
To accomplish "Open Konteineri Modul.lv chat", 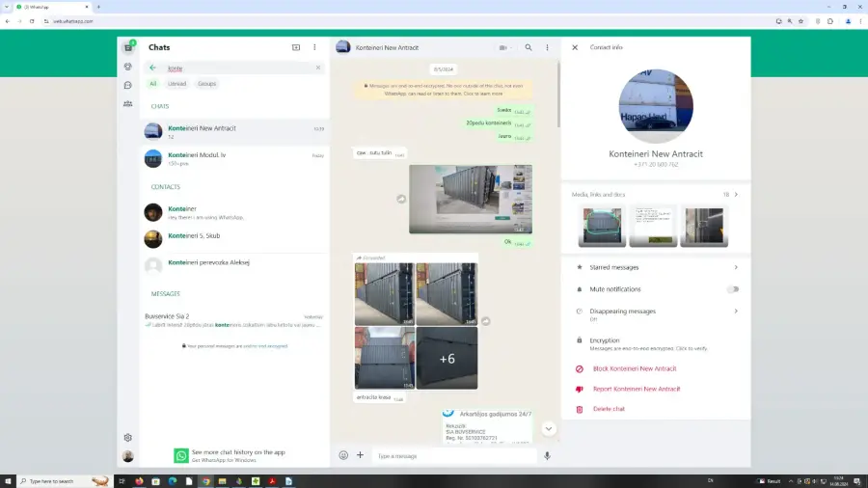I will coord(234,159).
